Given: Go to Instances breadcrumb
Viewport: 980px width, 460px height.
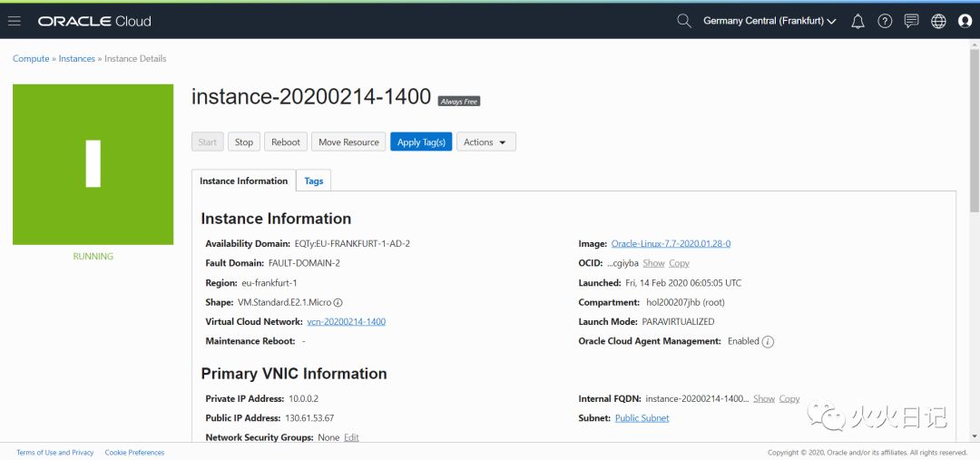Looking at the screenshot, I should tap(77, 59).
